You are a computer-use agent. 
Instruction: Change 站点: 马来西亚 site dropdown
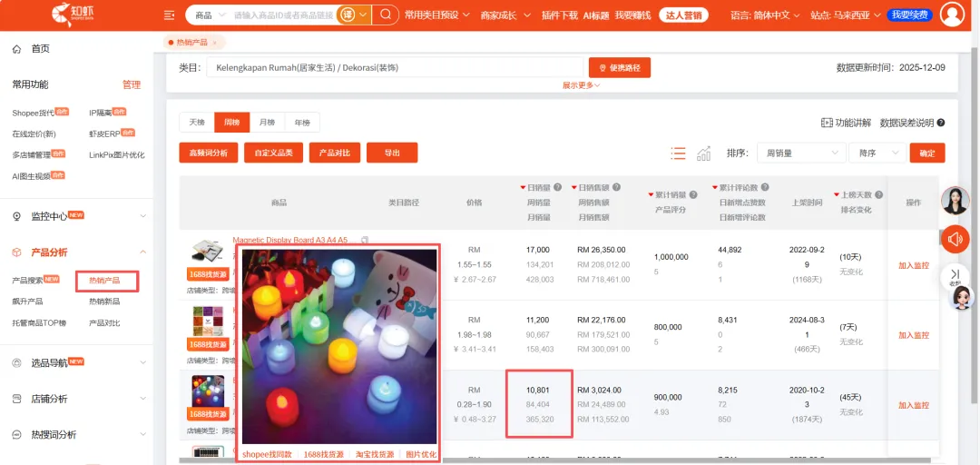point(845,15)
